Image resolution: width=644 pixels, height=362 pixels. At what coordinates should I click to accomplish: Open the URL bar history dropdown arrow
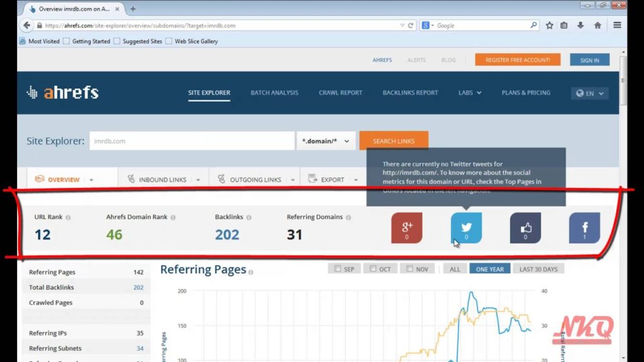click(x=402, y=25)
